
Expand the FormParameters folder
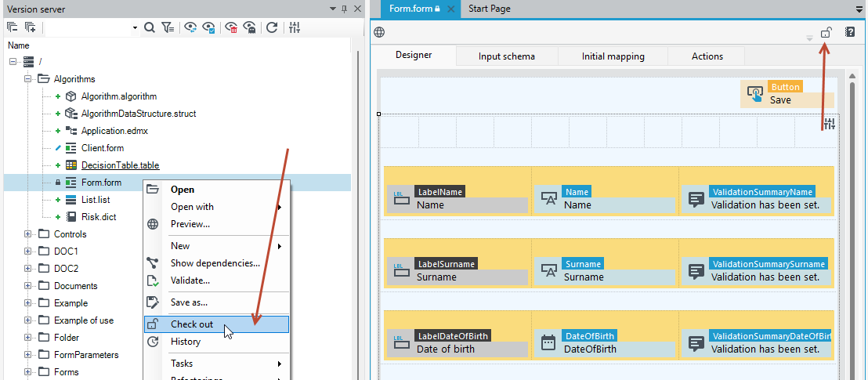27,354
